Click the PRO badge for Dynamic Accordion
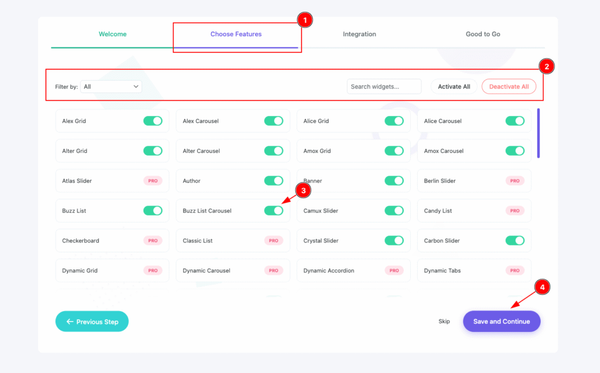 click(x=394, y=270)
